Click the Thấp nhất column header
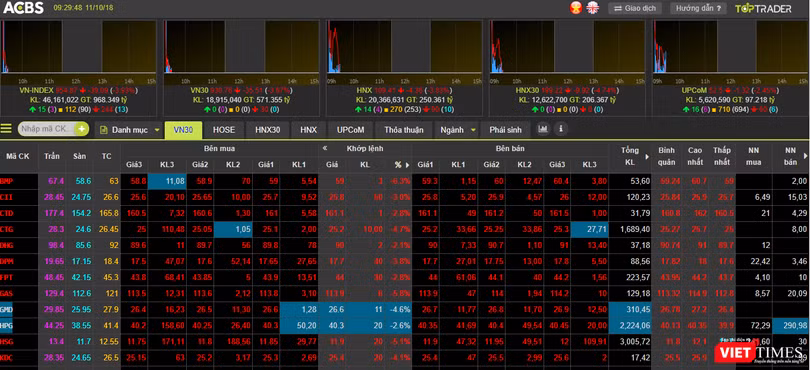Image resolution: width=810 pixels, height=370 pixels. (722, 156)
